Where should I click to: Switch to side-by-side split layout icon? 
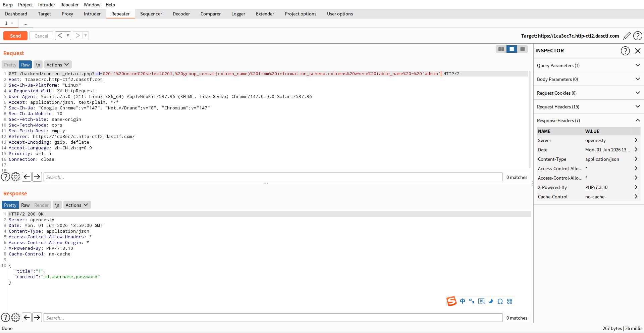pyautogui.click(x=501, y=49)
